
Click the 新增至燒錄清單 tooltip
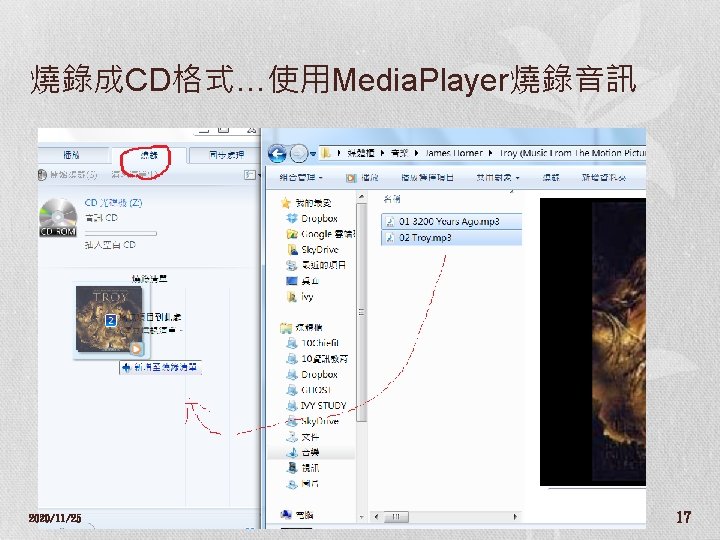pos(160,367)
